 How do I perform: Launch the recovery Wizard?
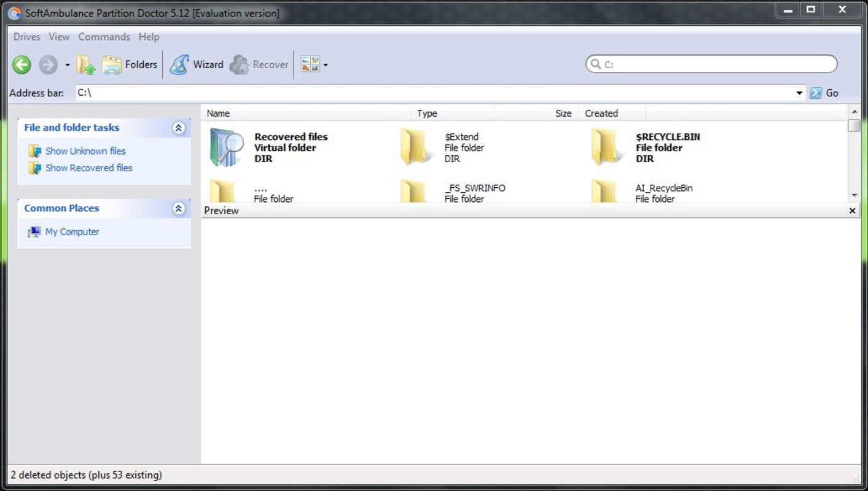point(197,64)
